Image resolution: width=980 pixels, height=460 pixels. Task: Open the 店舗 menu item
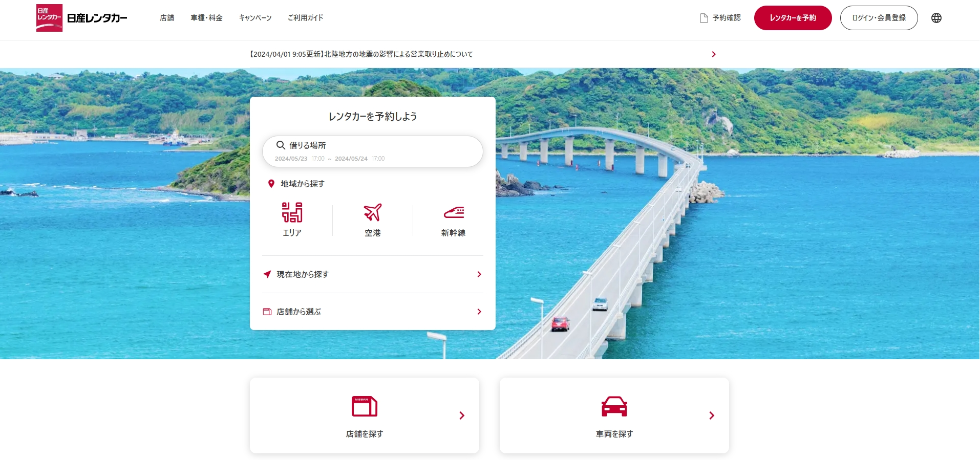click(167, 18)
